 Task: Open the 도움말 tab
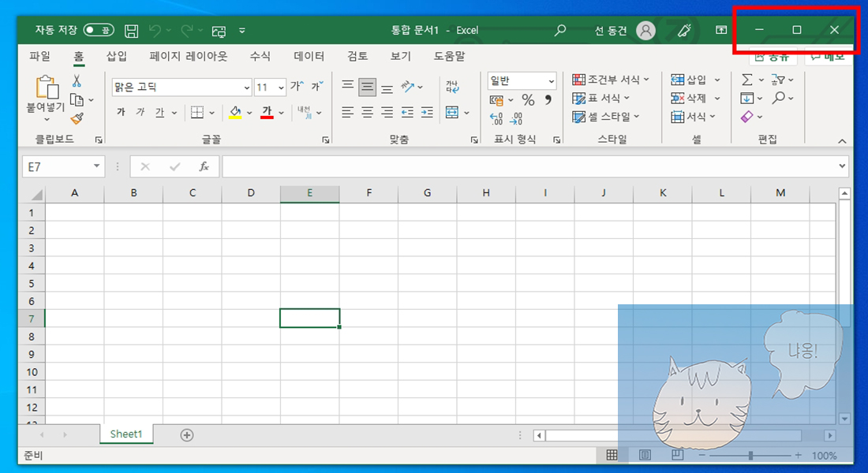(x=450, y=56)
